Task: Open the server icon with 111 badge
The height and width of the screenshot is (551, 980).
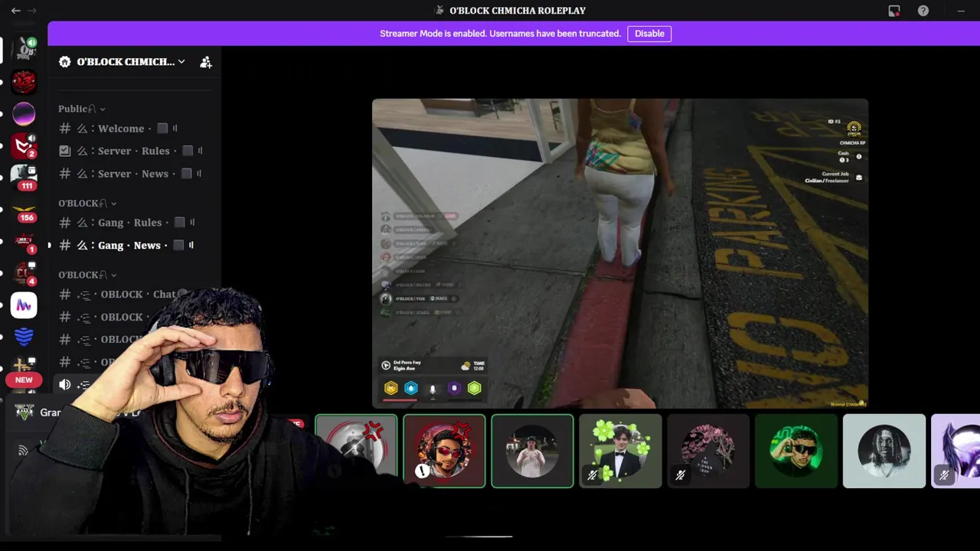Action: 24,178
